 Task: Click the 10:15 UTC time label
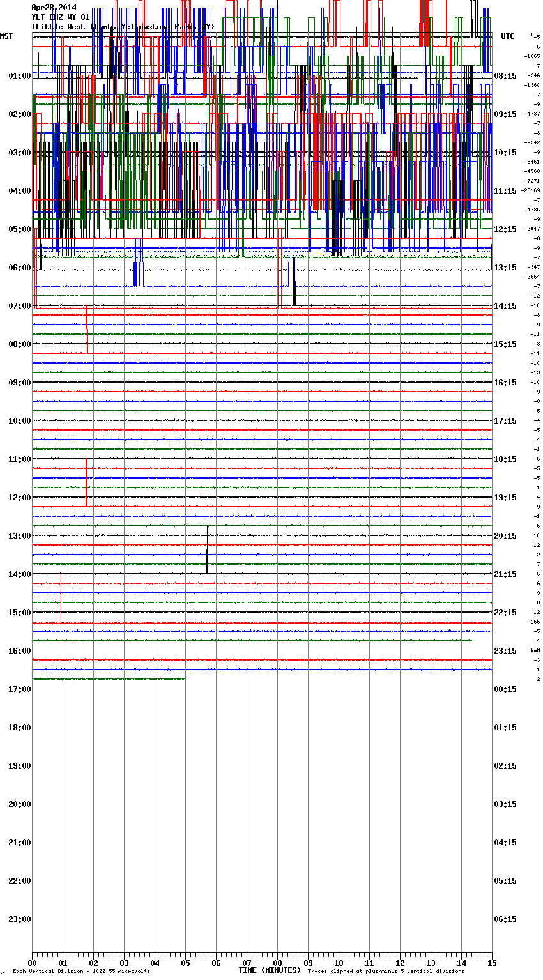point(505,153)
